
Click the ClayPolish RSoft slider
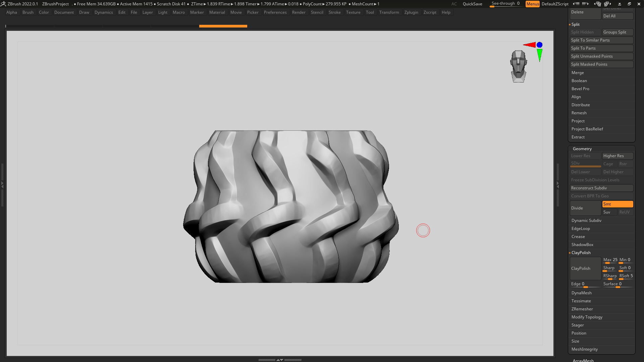[626, 276]
